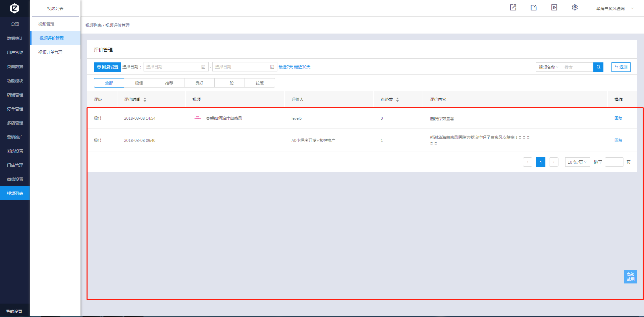Open 视频订单管理 in the submenu
Screen dimensions: 644x317
tap(50, 52)
